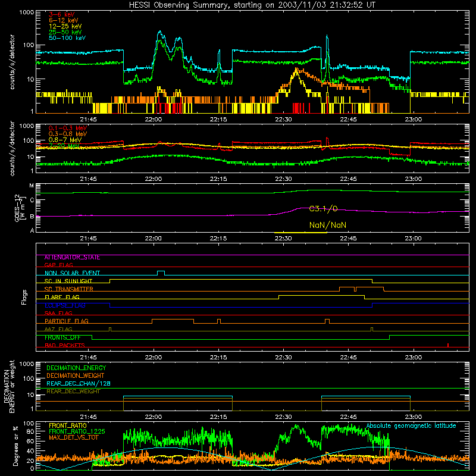476x476 pixels.
Task: Click the 22:30 tick label below GOES panel
Action: [x=283, y=239]
